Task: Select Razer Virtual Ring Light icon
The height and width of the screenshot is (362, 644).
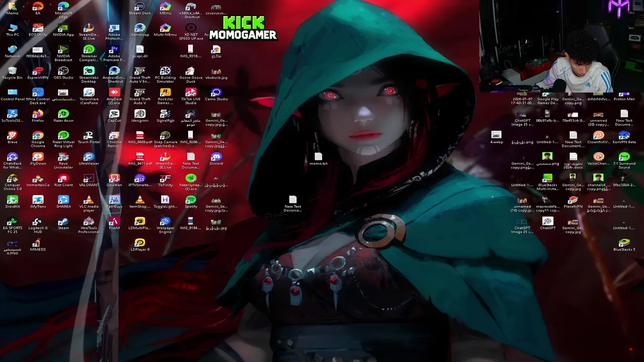Action: tap(63, 138)
